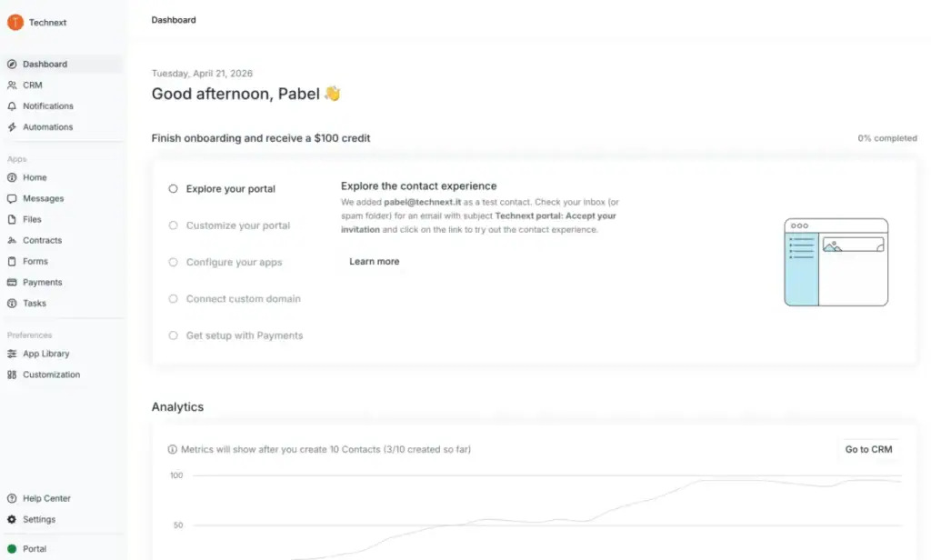Image resolution: width=931 pixels, height=560 pixels.
Task: Mark Customize your portal as active
Action: (173, 225)
